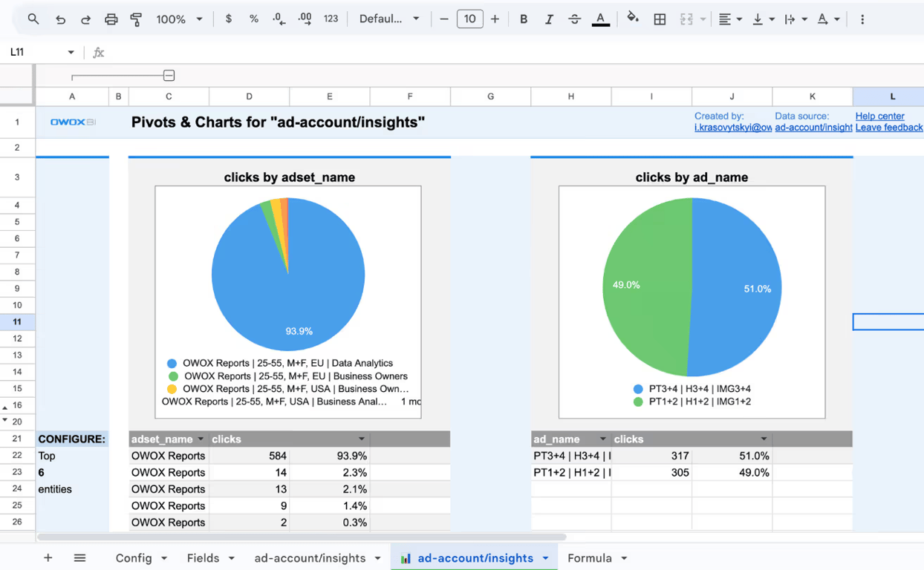Viewport: 924px width, 570px height.
Task: Decrease the decimal places
Action: coord(279,19)
